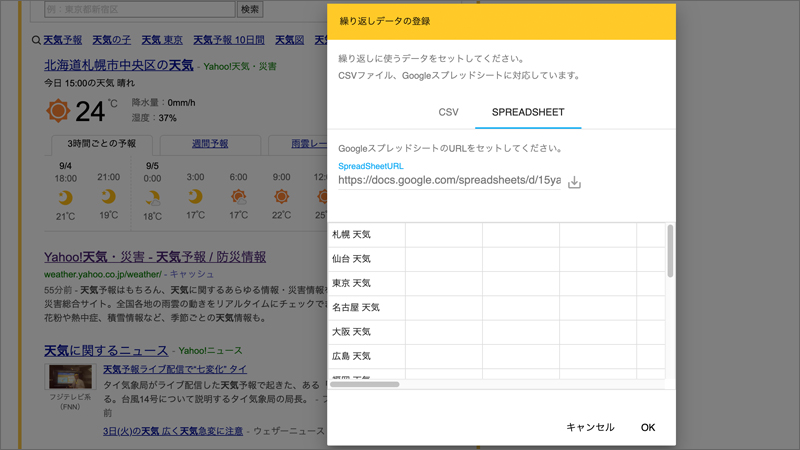
Task: Select the 大阪 天気 cell
Action: tap(366, 332)
